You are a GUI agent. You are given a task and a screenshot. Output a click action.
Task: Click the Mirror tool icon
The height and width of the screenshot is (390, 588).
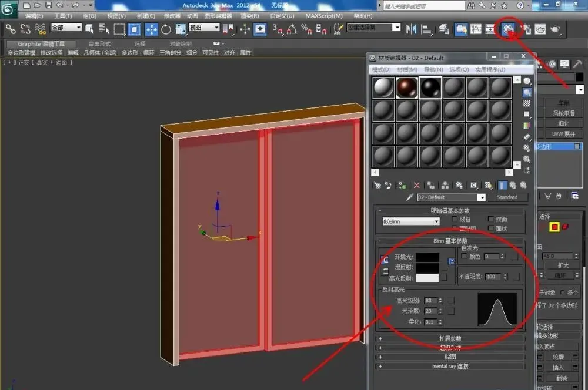411,29
